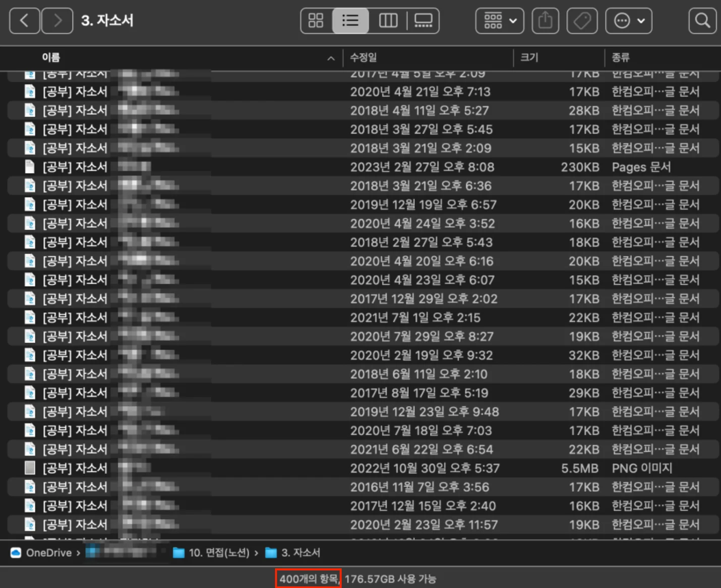Image resolution: width=721 pixels, height=588 pixels.
Task: Select file modified 2020년 4월 20일 오후 6:16
Action: pos(363,261)
